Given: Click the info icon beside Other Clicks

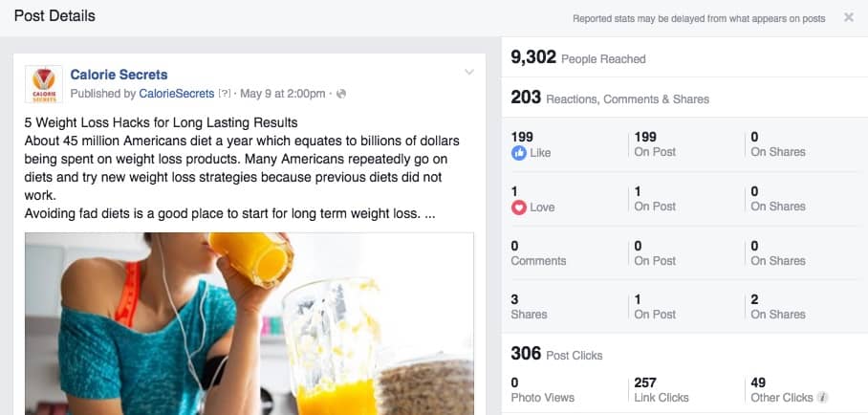Looking at the screenshot, I should tap(823, 398).
